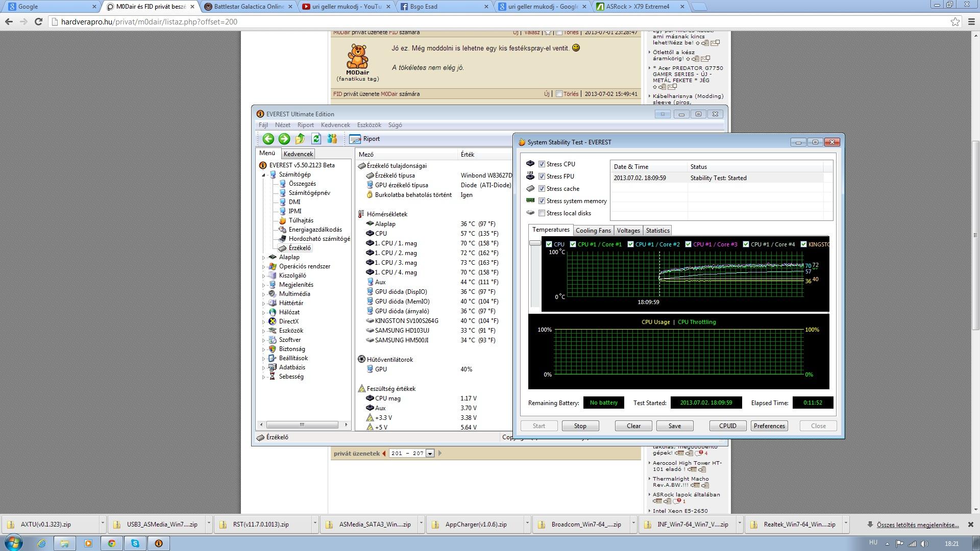Click the Up-level arrow icon in EVEREST toolbar
The width and height of the screenshot is (980, 551).
click(300, 139)
